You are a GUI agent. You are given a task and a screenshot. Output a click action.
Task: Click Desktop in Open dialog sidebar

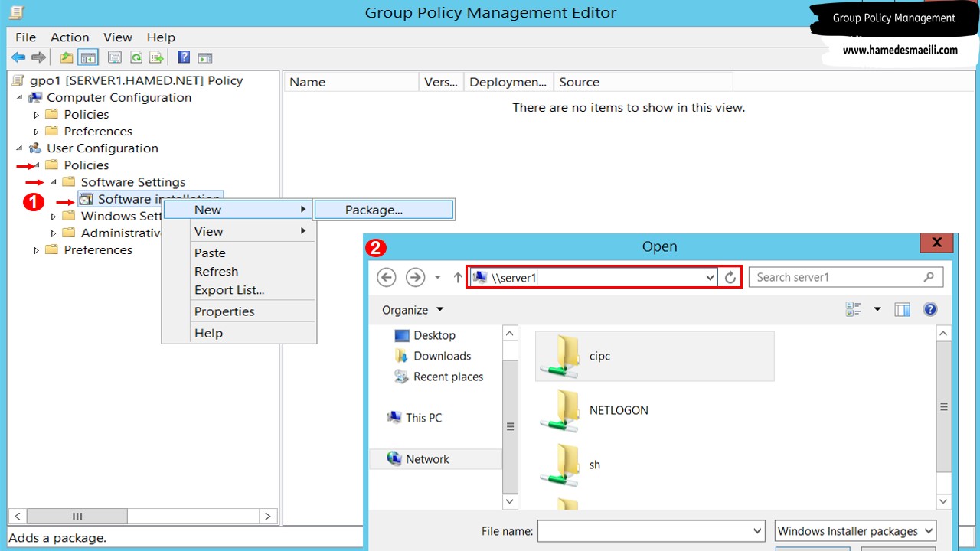coord(434,335)
